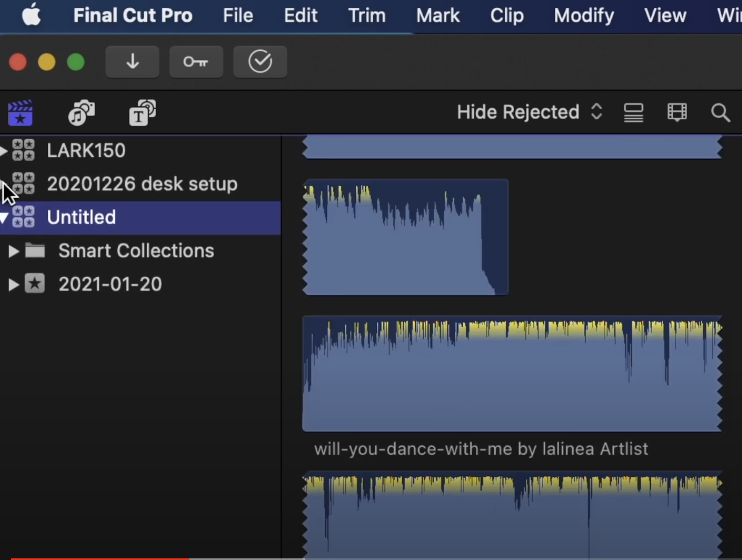This screenshot has height=560, width=742.
Task: Collapse the Untitled library triangle
Action: point(4,218)
